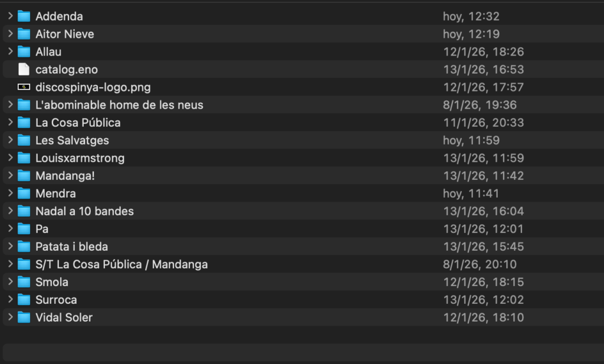Select the Mendra folder name
This screenshot has height=364, width=604.
55,194
